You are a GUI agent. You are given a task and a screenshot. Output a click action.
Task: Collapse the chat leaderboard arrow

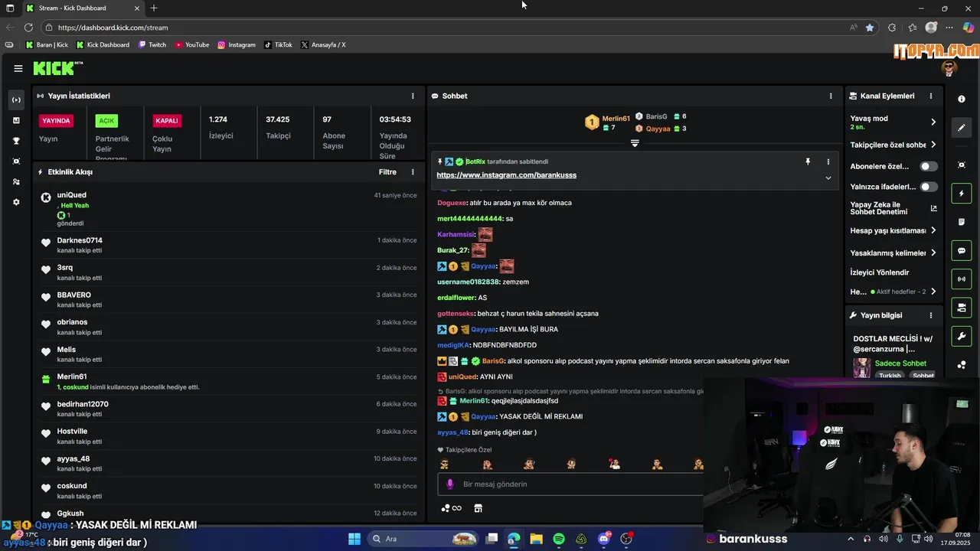coord(635,143)
